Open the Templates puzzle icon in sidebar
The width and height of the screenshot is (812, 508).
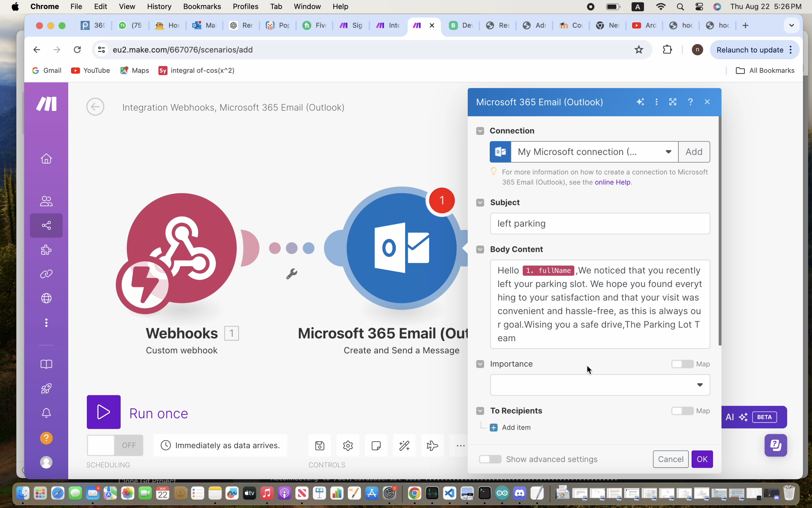click(x=46, y=250)
